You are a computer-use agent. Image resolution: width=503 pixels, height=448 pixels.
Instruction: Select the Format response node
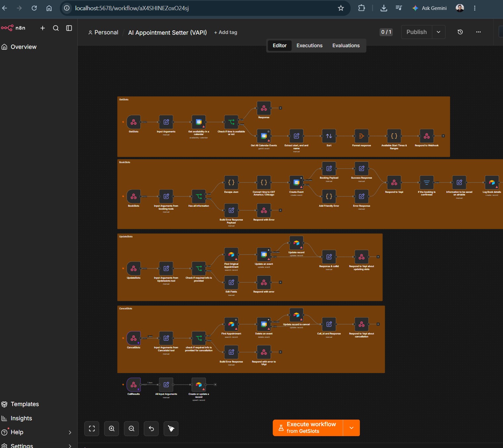point(362,136)
